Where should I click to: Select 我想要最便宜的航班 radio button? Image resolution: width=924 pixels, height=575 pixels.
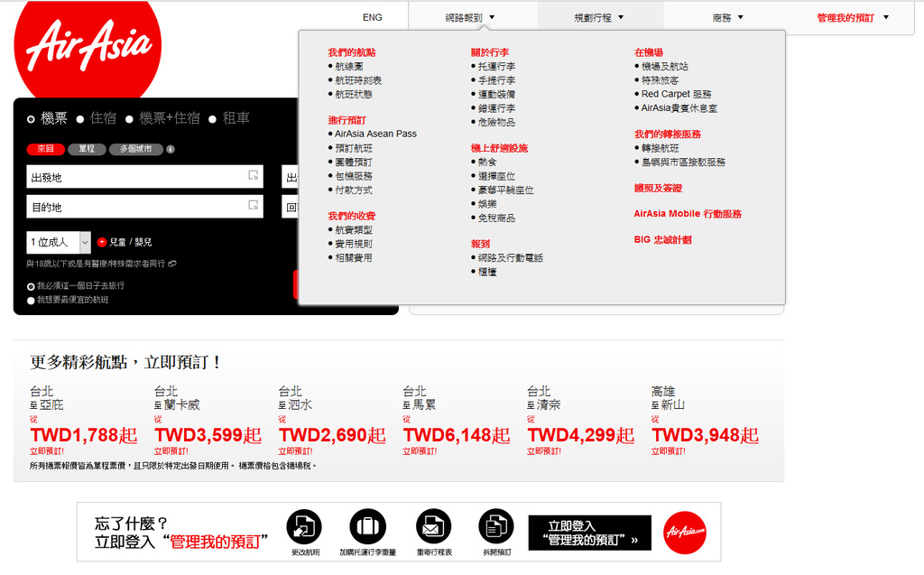[31, 301]
